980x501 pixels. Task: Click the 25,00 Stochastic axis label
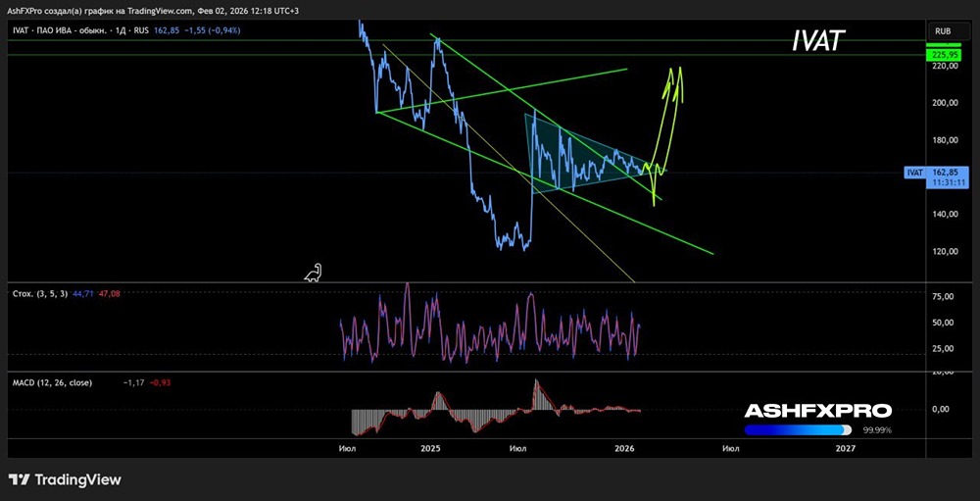[944, 348]
